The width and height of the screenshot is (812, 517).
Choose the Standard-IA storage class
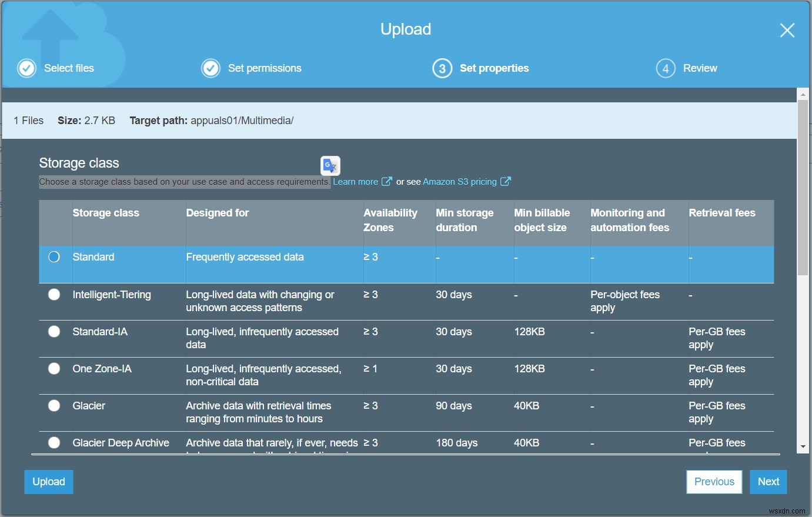[x=54, y=332]
